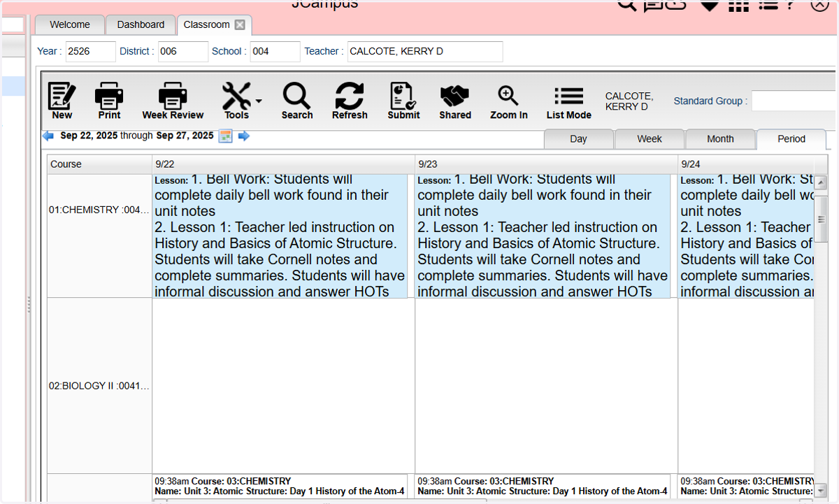Switch to the Dashboard tab
Screen dimensions: 839x504
click(141, 24)
